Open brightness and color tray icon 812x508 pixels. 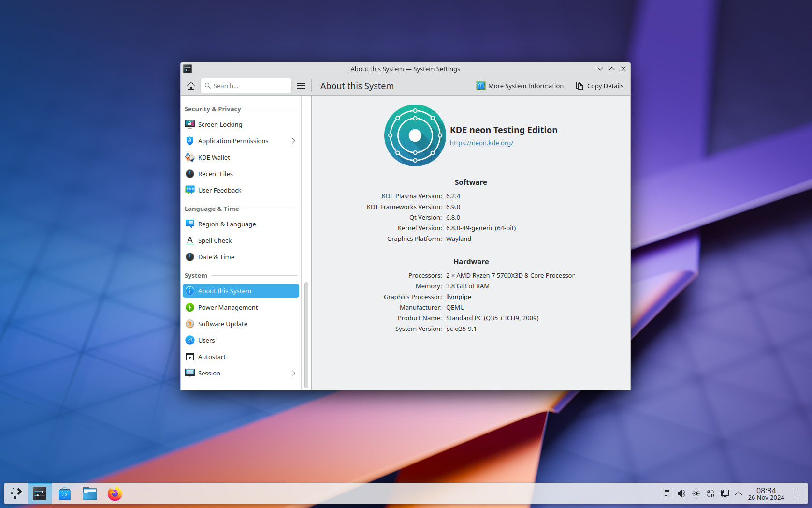coord(696,493)
